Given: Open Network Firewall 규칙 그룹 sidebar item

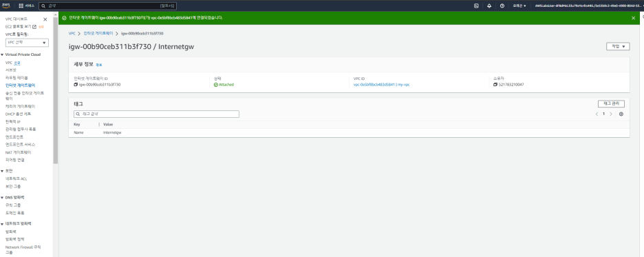Looking at the screenshot, I should click(x=23, y=249).
